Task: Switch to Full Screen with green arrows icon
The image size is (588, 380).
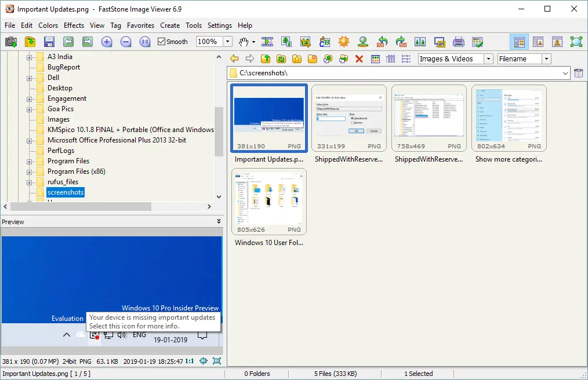Action: coord(576,42)
